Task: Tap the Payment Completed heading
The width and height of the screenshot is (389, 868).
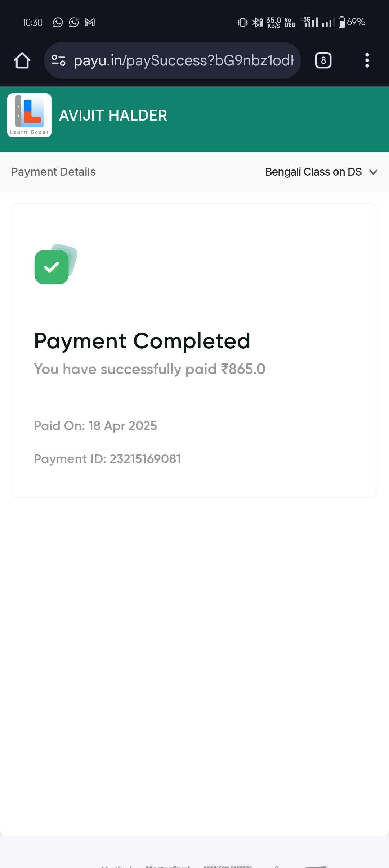Action: [142, 341]
